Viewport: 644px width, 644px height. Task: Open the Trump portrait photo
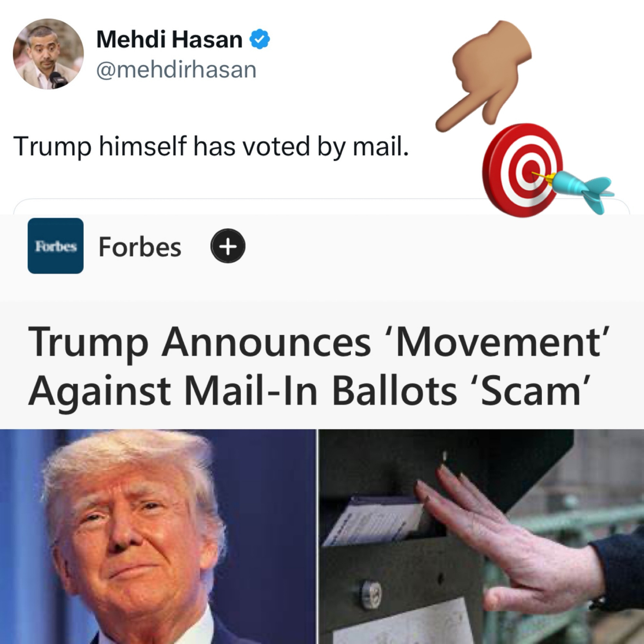(x=158, y=537)
